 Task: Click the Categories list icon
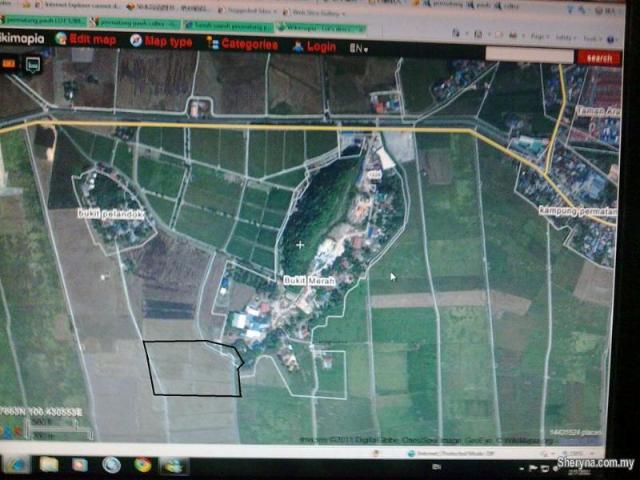pyautogui.click(x=213, y=42)
